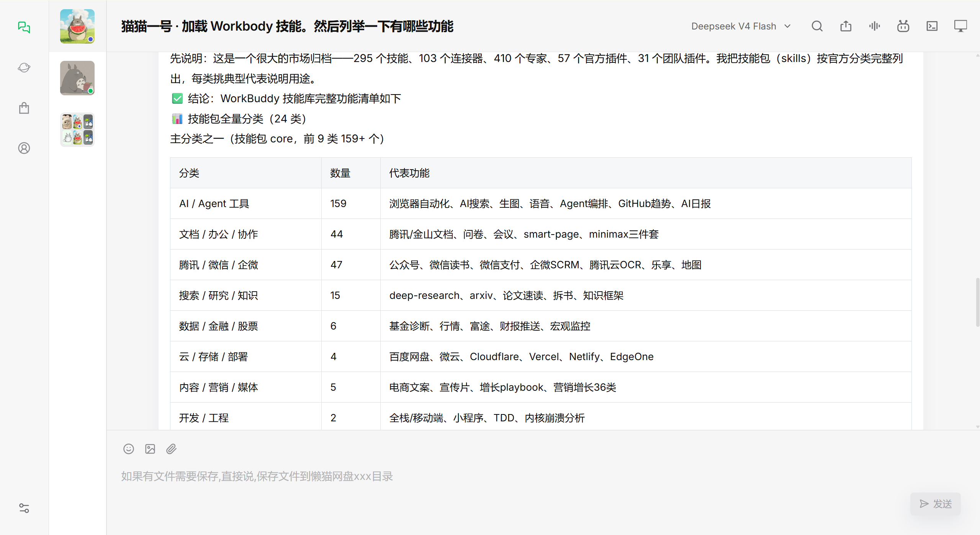Click the 开发 / 工程 cell
Image resolution: width=980 pixels, height=535 pixels.
click(x=246, y=416)
